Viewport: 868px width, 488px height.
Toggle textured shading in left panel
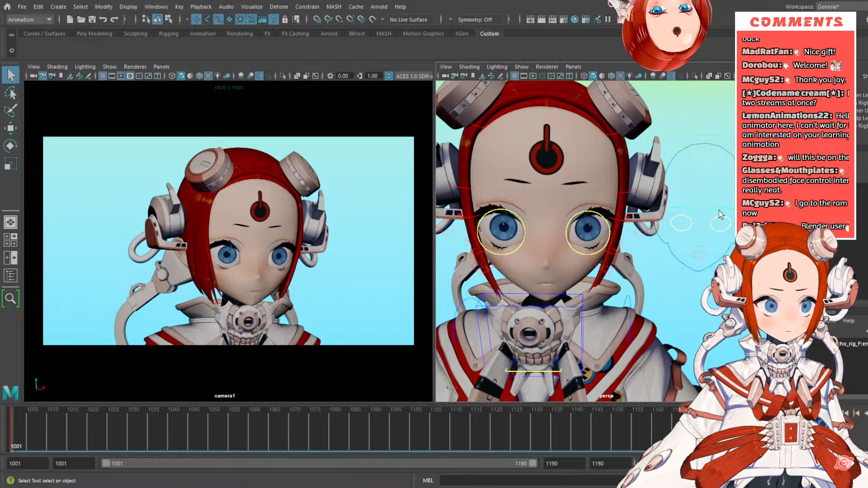208,76
